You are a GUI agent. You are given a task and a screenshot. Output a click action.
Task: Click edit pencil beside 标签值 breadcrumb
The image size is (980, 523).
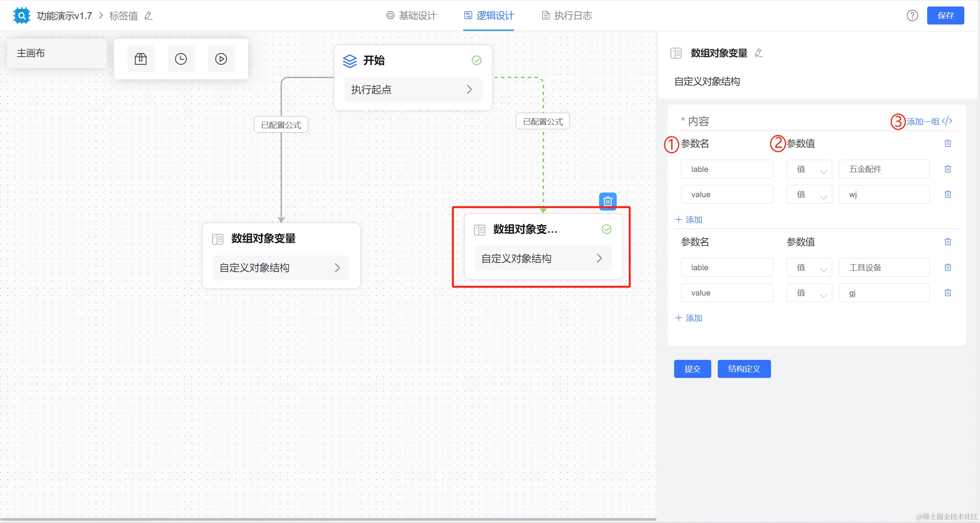149,16
